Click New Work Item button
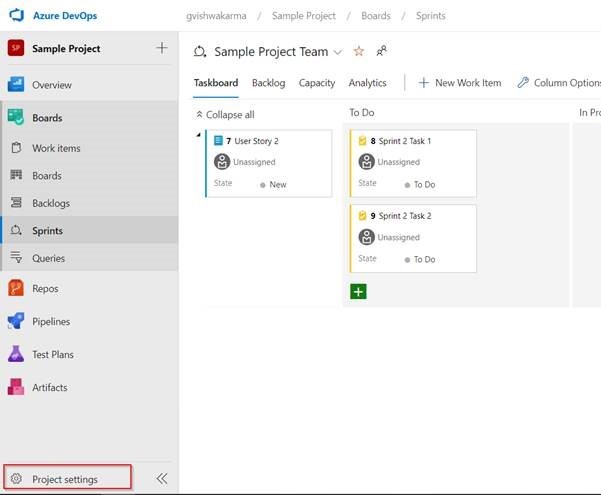This screenshot has height=495, width=601. [x=460, y=83]
